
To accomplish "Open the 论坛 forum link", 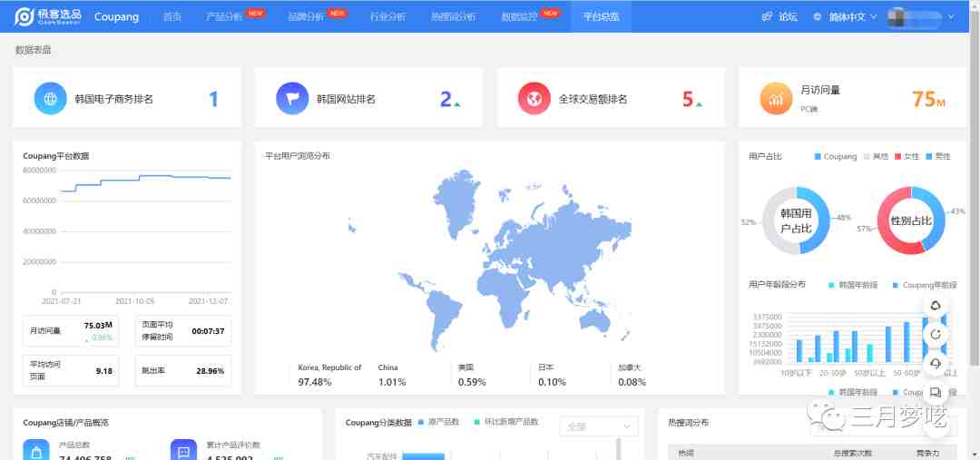I will point(789,17).
